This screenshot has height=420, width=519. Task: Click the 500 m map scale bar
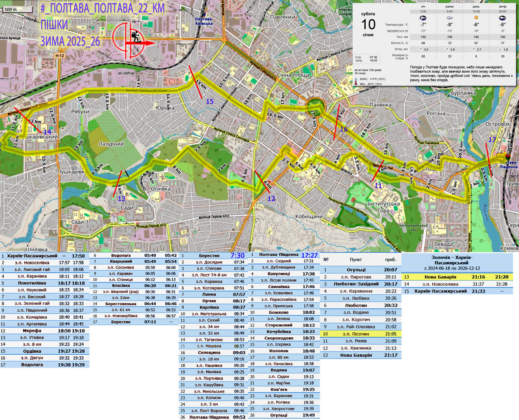coord(17,9)
